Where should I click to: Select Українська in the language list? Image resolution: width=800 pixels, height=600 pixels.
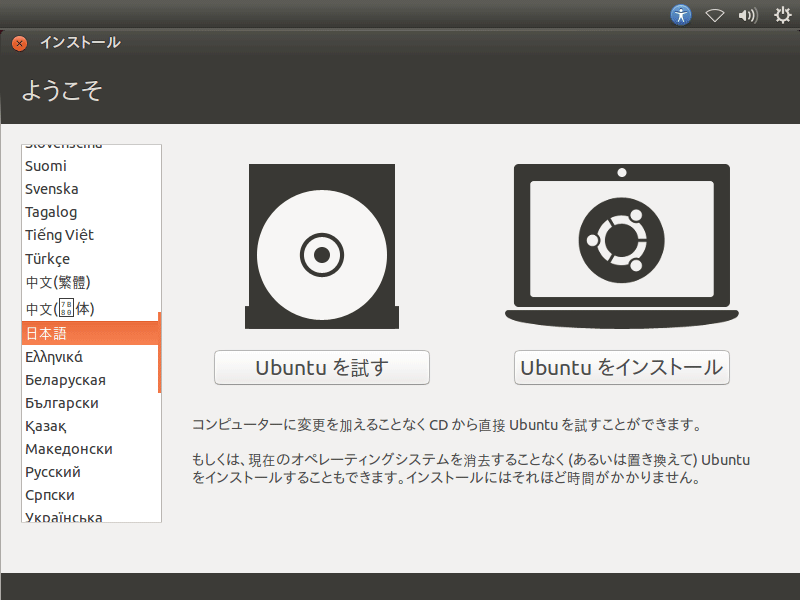(x=90, y=515)
